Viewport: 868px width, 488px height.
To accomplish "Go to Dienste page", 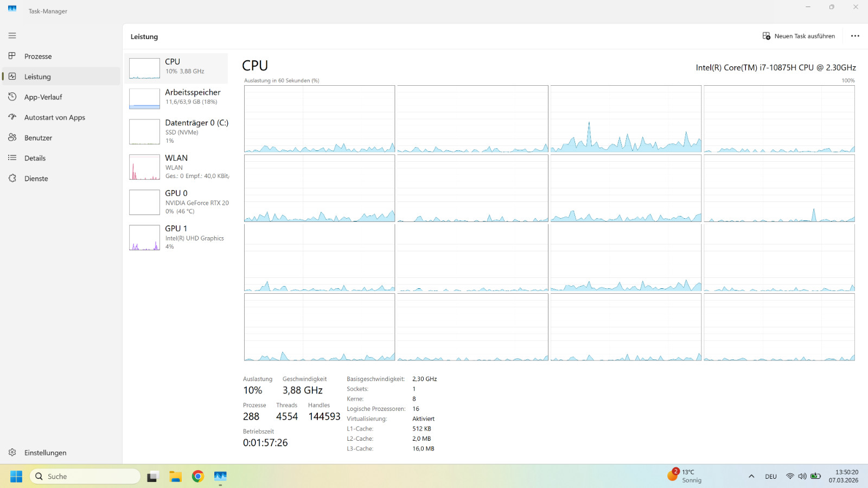I will pyautogui.click(x=61, y=178).
